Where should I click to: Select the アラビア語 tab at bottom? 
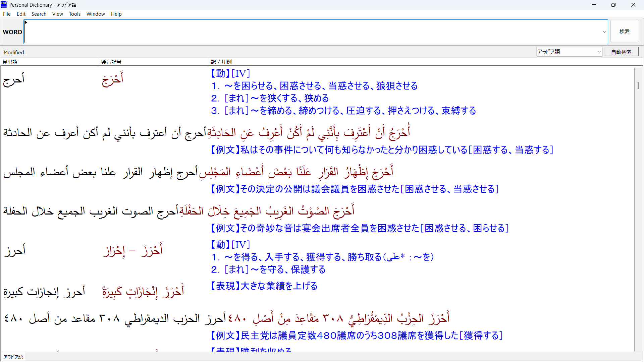[x=13, y=357]
